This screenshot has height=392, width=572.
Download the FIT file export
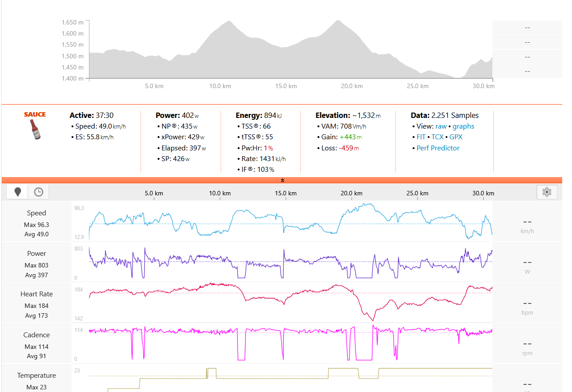tap(421, 137)
